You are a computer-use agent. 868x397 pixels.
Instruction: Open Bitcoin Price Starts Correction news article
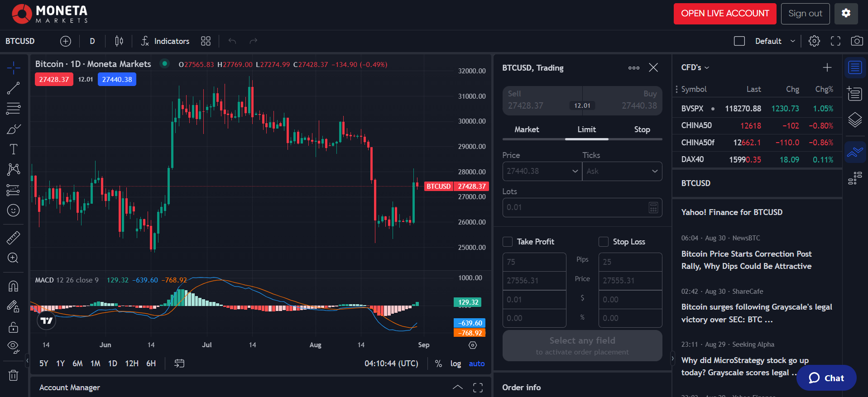[x=746, y=260]
